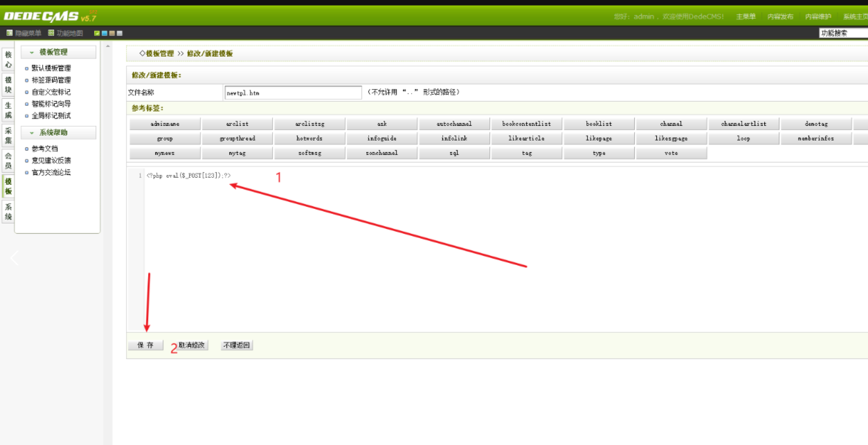This screenshot has height=445, width=868.
Task: Insert the hotwords reference tag
Action: coord(309,138)
